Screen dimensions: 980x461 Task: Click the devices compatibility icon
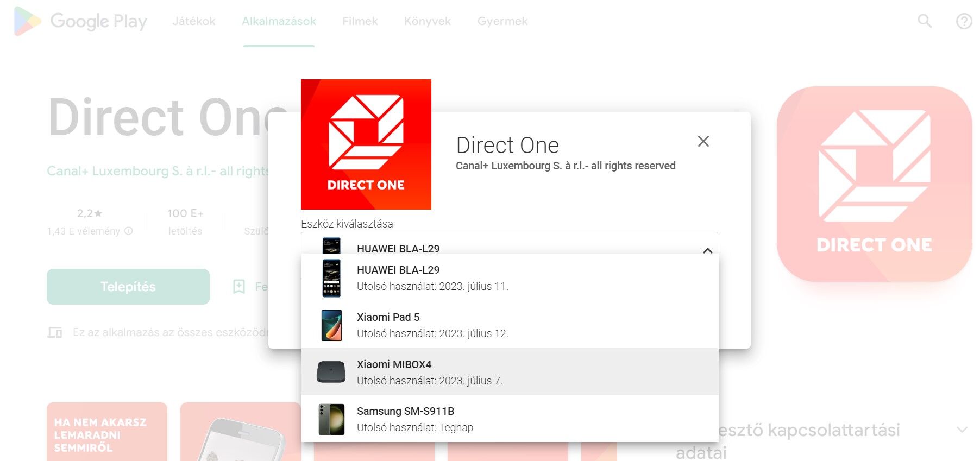[x=55, y=332]
